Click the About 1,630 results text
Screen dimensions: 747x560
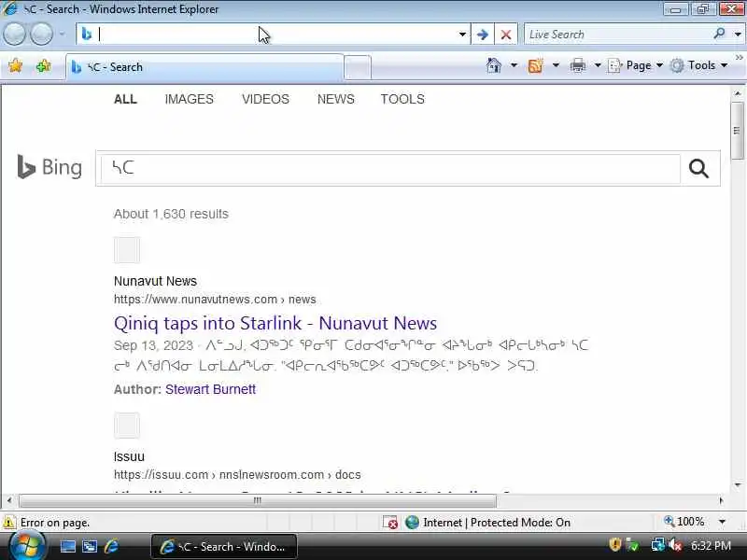171,214
